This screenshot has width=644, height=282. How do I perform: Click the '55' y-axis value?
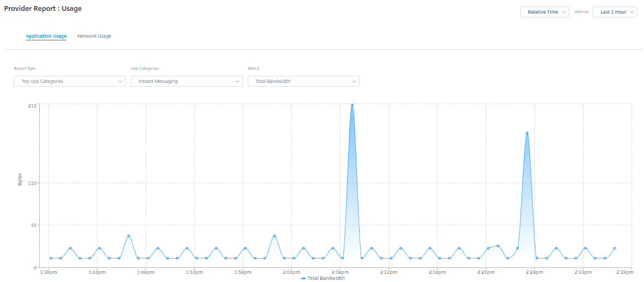point(34,225)
